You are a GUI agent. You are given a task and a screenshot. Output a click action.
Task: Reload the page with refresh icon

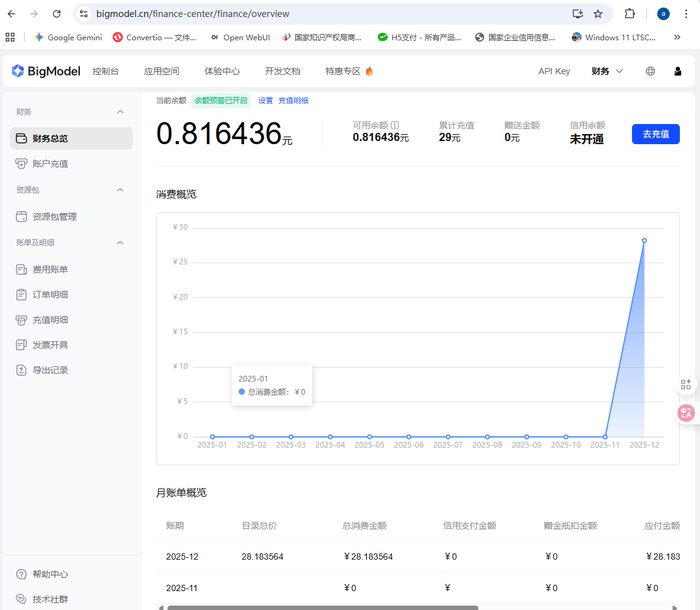click(57, 14)
